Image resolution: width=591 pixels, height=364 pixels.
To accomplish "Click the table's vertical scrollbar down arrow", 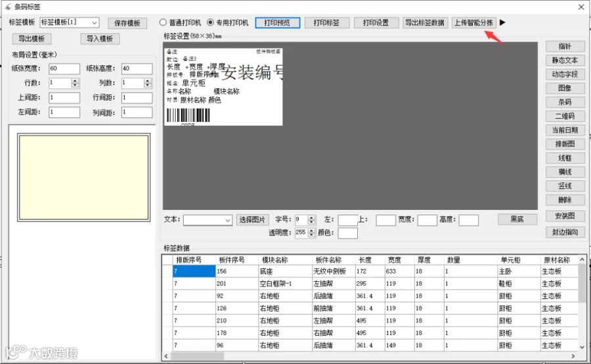I will (x=582, y=347).
